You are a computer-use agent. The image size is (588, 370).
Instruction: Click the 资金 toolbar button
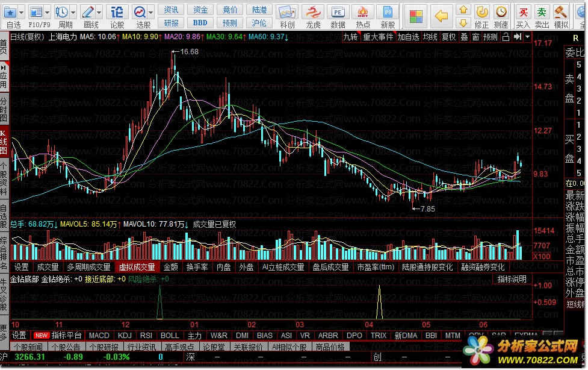click(200, 10)
